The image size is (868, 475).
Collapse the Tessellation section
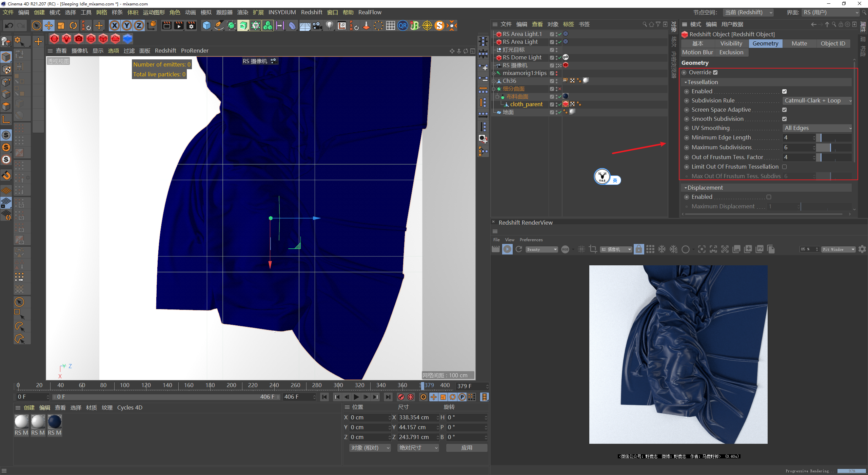point(686,82)
